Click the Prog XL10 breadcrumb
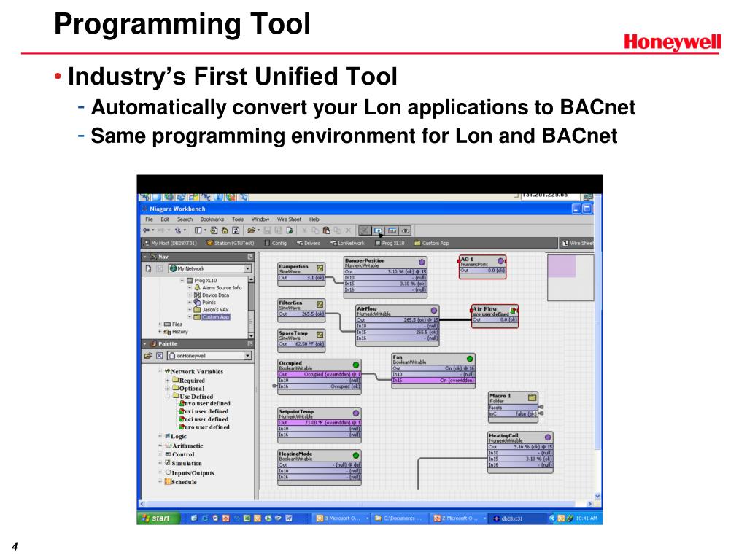This screenshot has height=560, width=747. coord(390,243)
